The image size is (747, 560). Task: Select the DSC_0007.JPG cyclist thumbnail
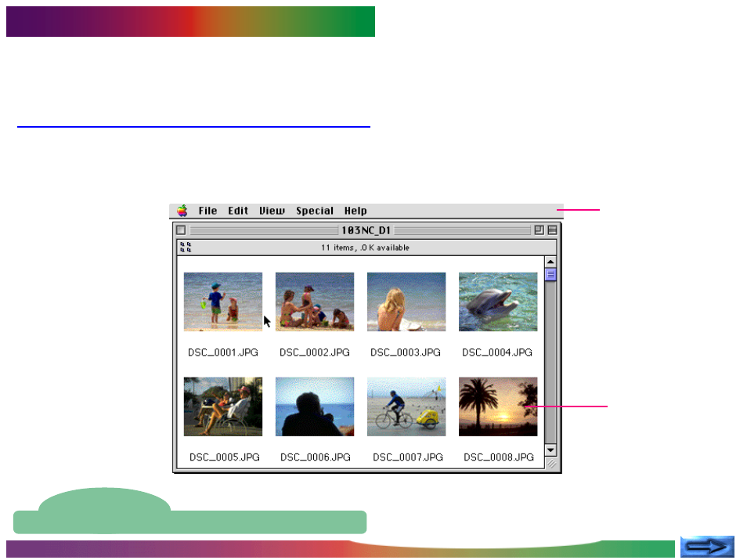(x=406, y=406)
